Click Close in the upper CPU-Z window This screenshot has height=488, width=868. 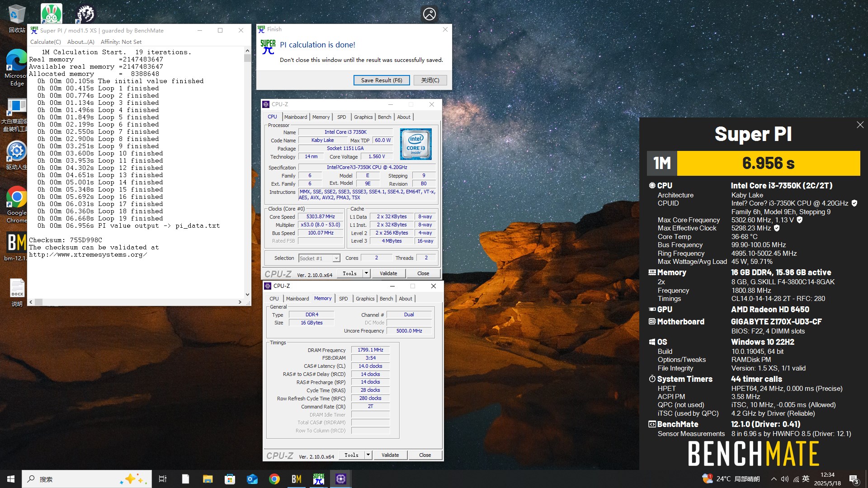pos(423,273)
